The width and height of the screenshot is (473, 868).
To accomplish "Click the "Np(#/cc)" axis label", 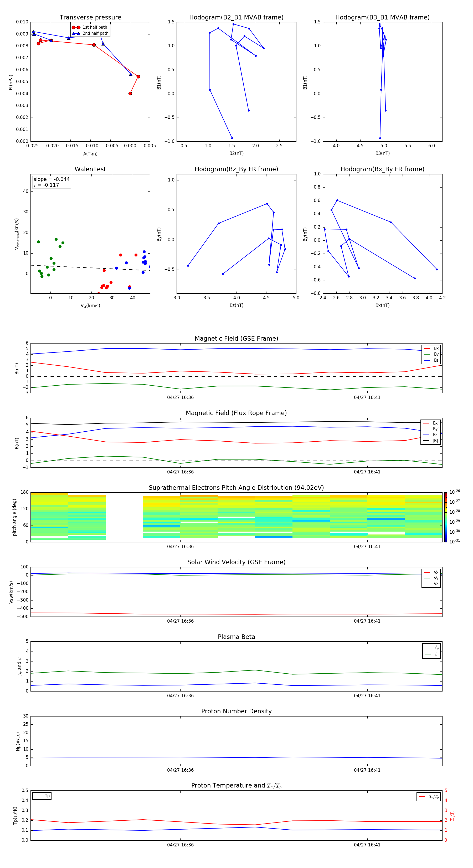I will (18, 741).
